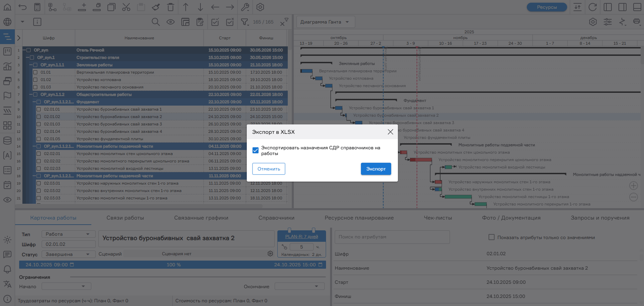Open the 'Статус' dropdown showing Завершена
This screenshot has width=644, height=306.
click(x=68, y=254)
